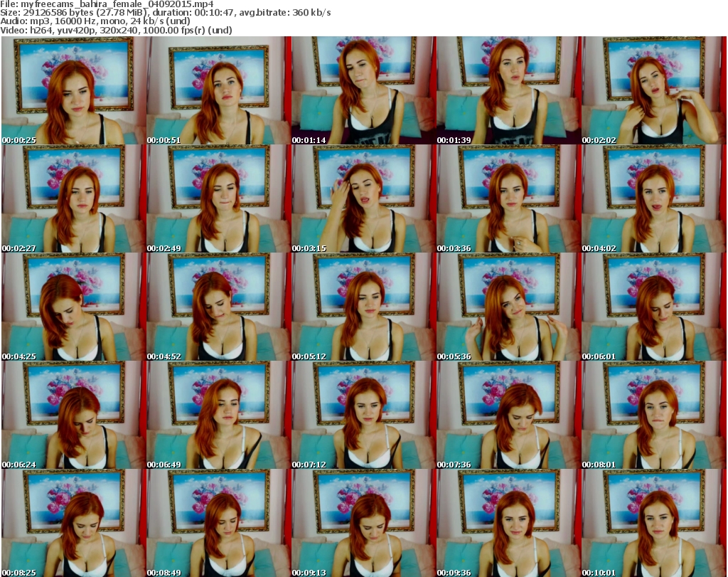This screenshot has height=577, width=728.
Task: Choose the frame stamped 00:02:49
Action: pos(219,198)
